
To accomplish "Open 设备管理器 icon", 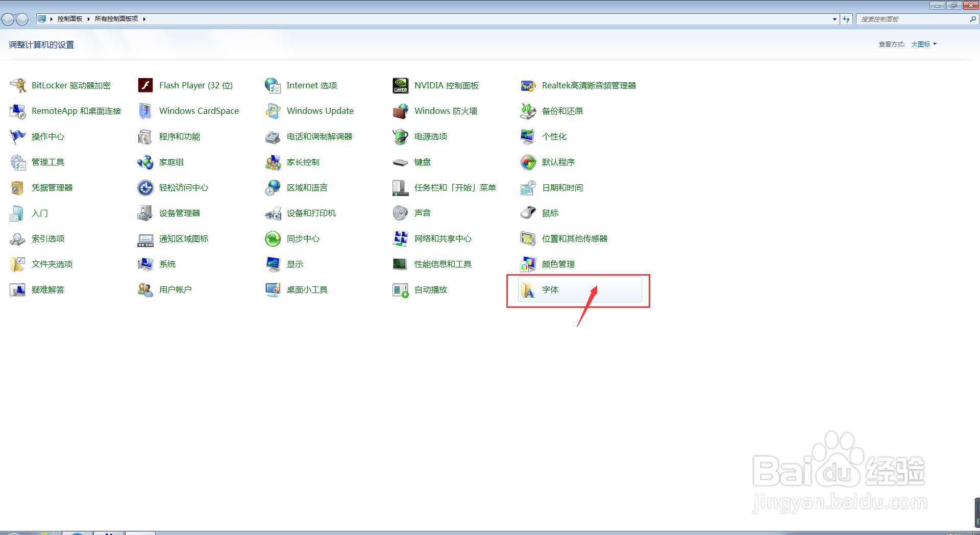I will point(145,213).
